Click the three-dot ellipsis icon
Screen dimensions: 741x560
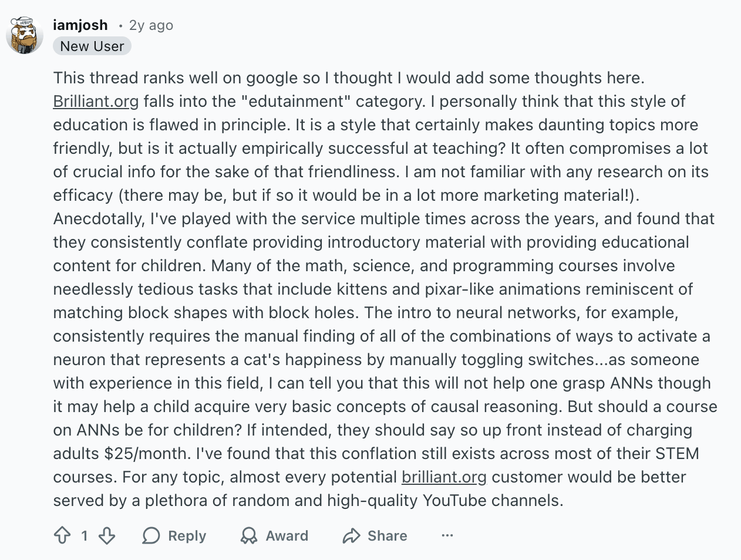coord(447,535)
